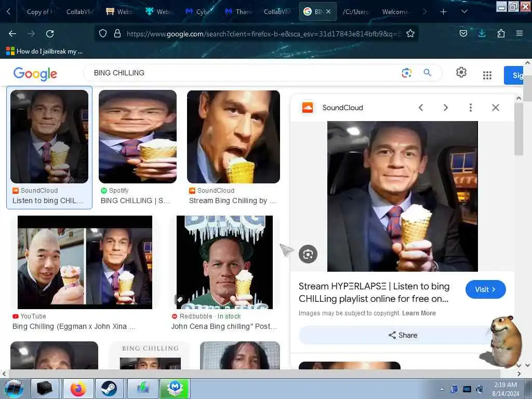Screen dimensions: 532x399
Task: Open the Redbubble John Cena poster result
Action: coord(224,273)
